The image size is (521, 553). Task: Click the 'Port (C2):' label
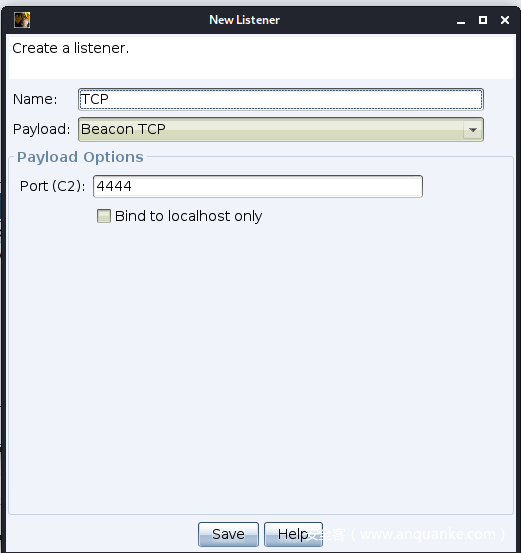click(x=53, y=186)
